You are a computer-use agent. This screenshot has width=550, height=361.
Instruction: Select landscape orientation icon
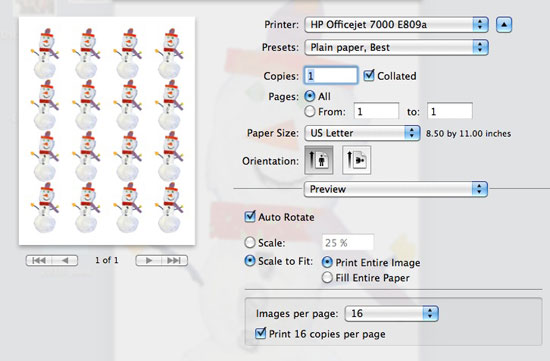point(356,160)
